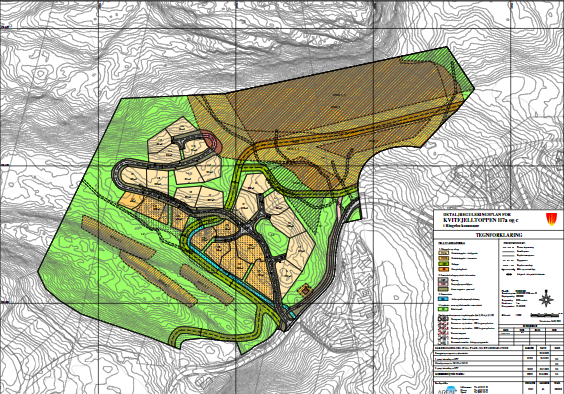Click the north arrow compass symbol

(x=546, y=298)
